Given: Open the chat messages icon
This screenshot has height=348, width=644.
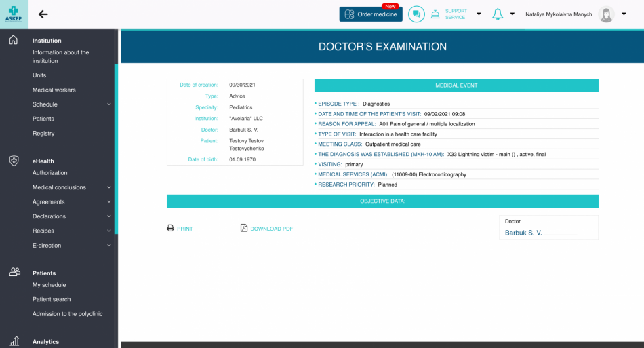Looking at the screenshot, I should (x=416, y=14).
